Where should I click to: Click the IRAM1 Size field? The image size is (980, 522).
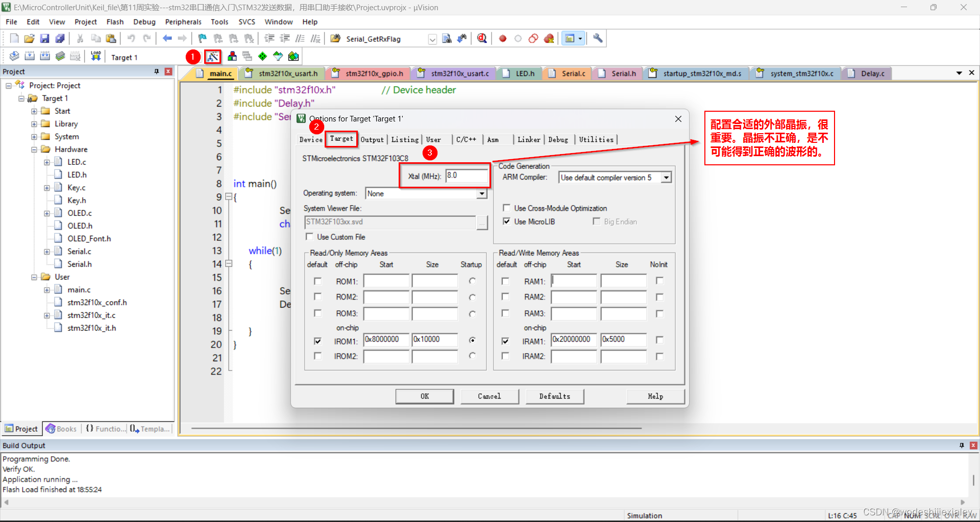623,340
